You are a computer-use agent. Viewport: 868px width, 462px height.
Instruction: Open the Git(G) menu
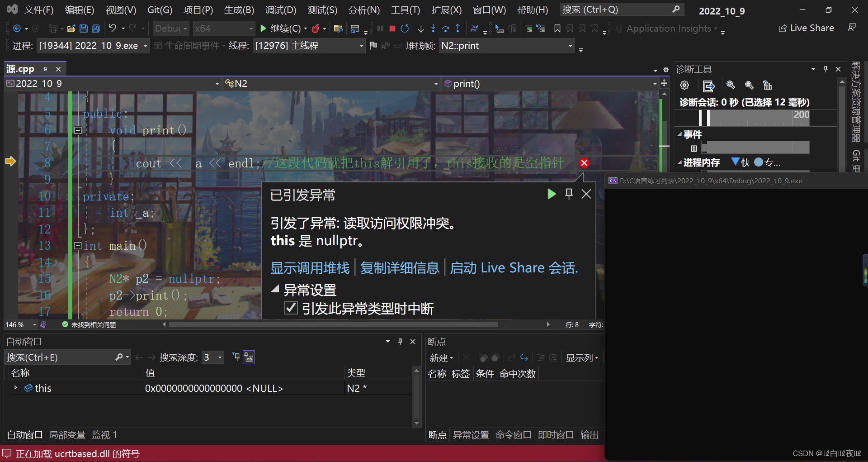160,10
